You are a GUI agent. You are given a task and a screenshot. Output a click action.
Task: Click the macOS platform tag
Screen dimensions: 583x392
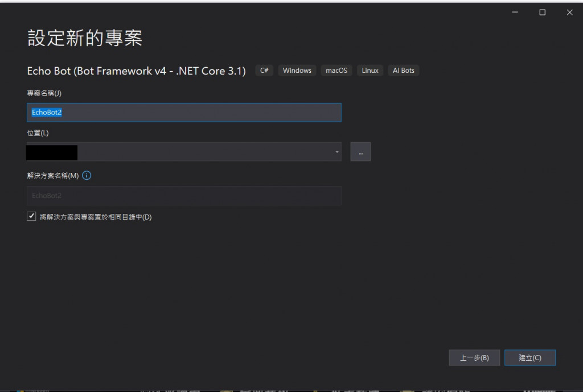click(336, 71)
